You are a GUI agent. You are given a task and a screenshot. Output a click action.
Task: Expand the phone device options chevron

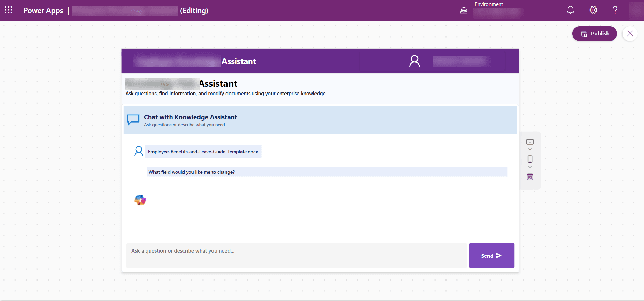point(530,167)
